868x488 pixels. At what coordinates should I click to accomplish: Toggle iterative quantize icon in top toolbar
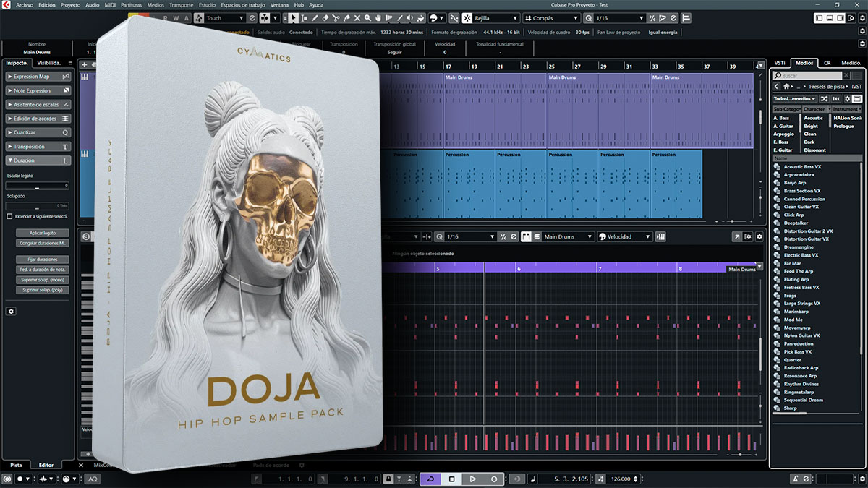[x=652, y=17]
